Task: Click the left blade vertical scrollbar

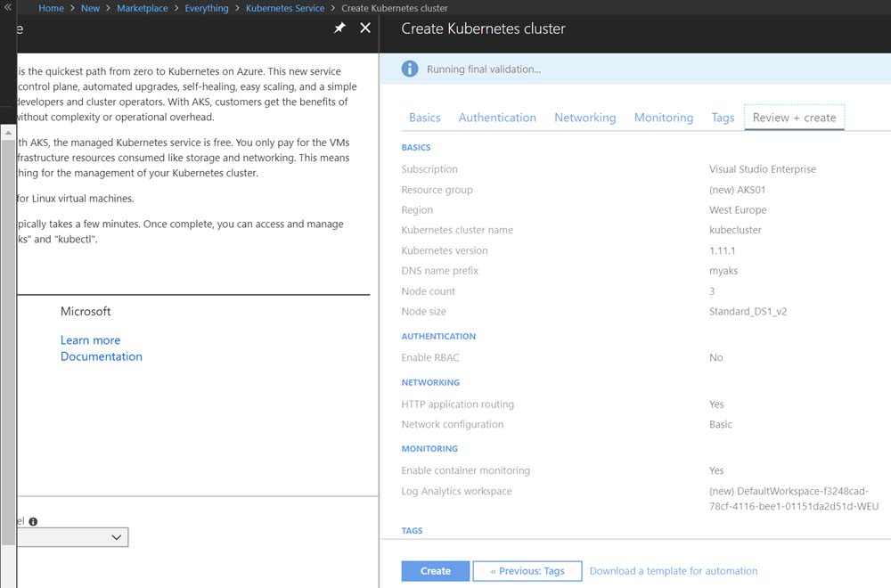Action: [9, 339]
